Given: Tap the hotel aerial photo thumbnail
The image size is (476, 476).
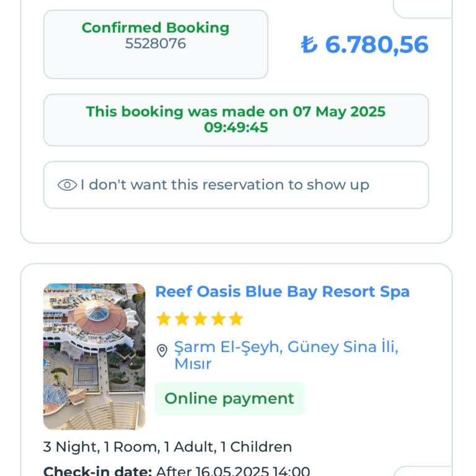Looking at the screenshot, I should point(94,356).
